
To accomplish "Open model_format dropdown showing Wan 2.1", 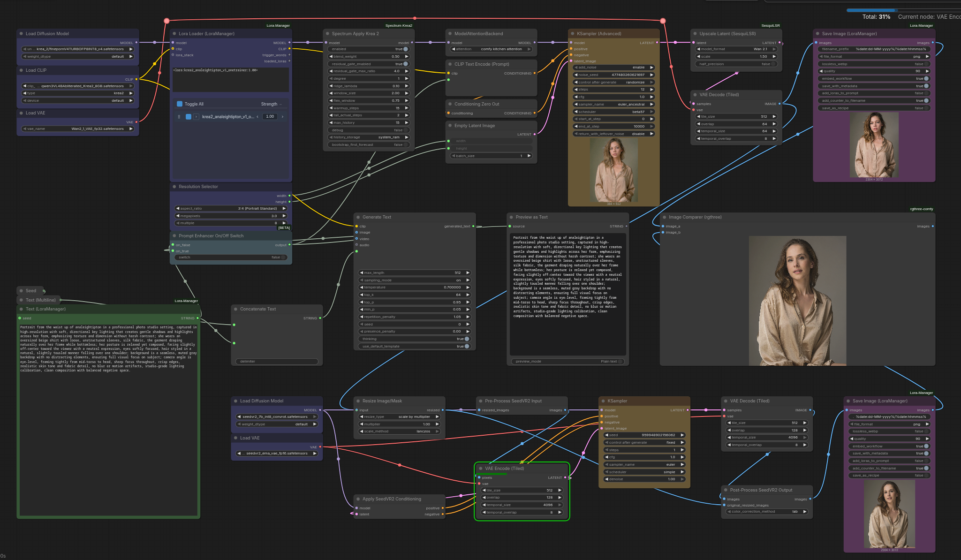I will [736, 49].
